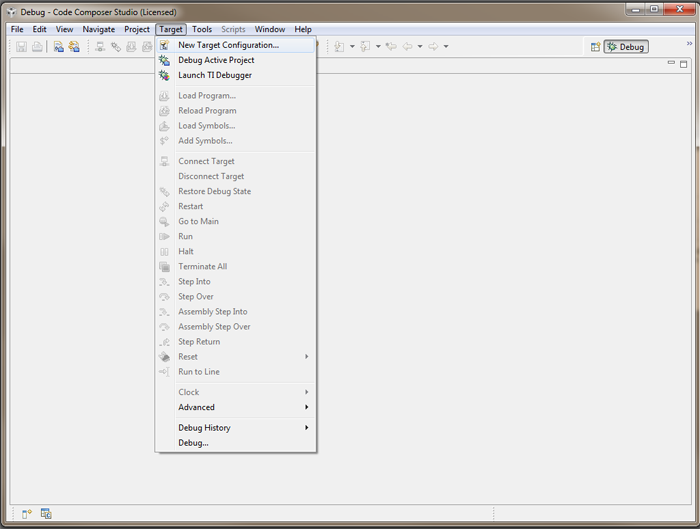Click the Debug Active Project bug icon
Image resolution: width=700 pixels, height=529 pixels.
click(164, 60)
